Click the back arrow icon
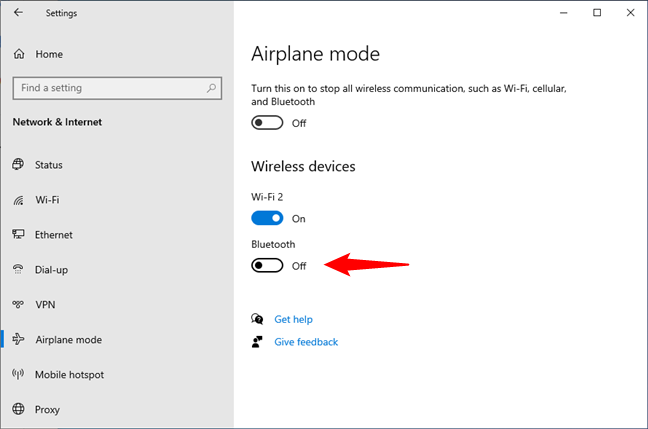 click(x=18, y=12)
